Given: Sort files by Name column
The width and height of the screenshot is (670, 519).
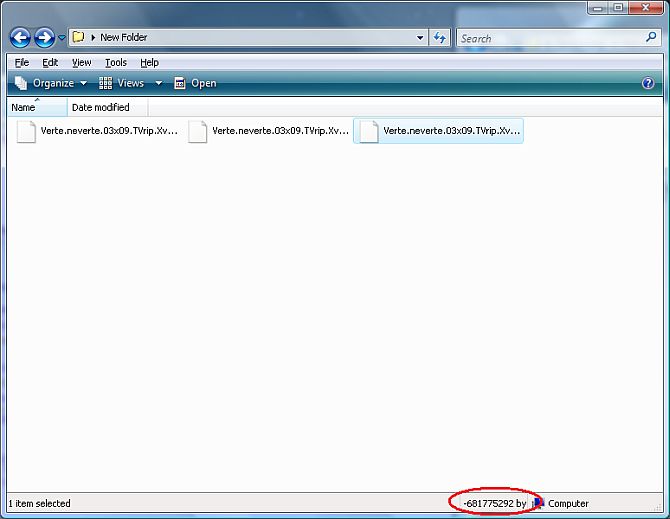Looking at the screenshot, I should point(37,108).
